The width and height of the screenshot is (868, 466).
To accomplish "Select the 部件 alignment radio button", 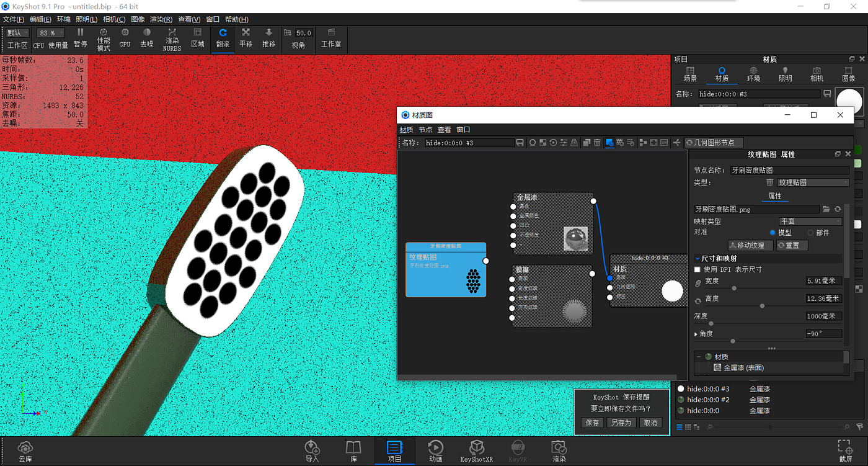I will 810,233.
